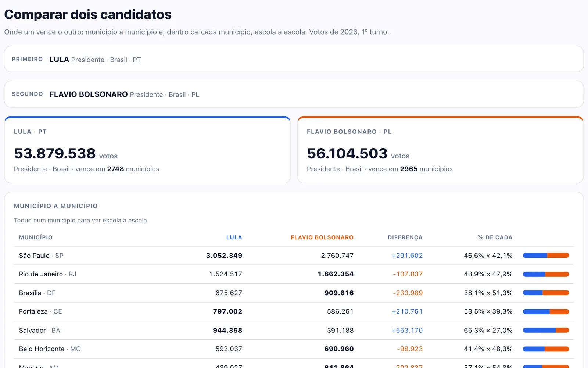
Task: Click the Comparar dois candidatos heading
Action: coord(88,15)
